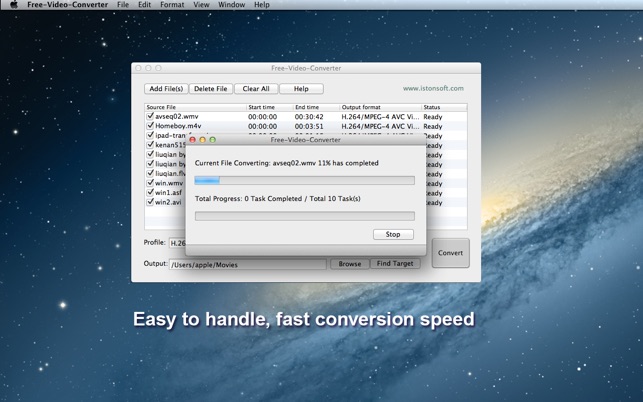
Task: Select Ready status of avseq02.wmv row
Action: pos(433,117)
